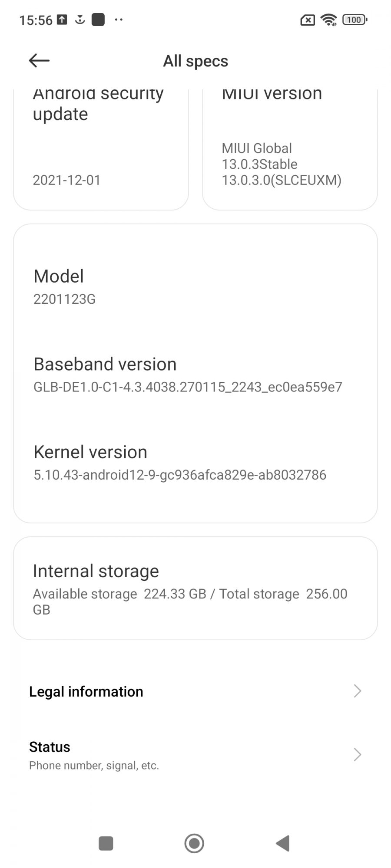The height and width of the screenshot is (868, 391).
Task: Expand the Status chevron arrow
Action: point(357,755)
